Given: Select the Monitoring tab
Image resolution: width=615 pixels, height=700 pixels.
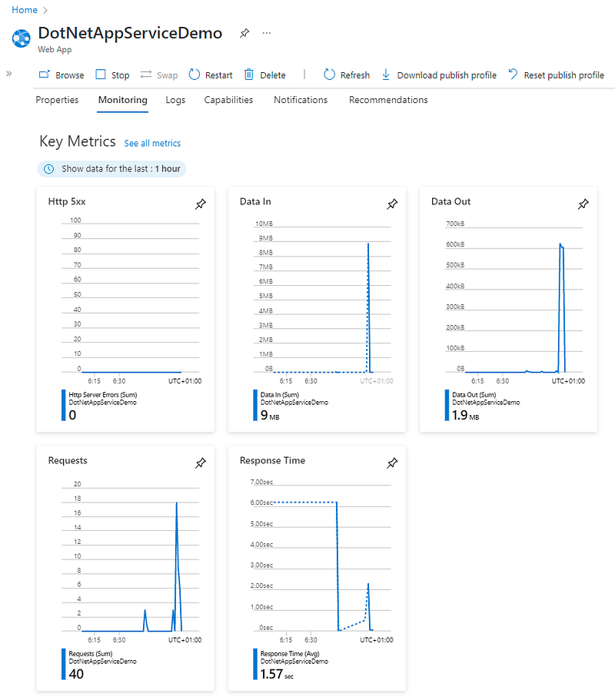Looking at the screenshot, I should pos(123,100).
